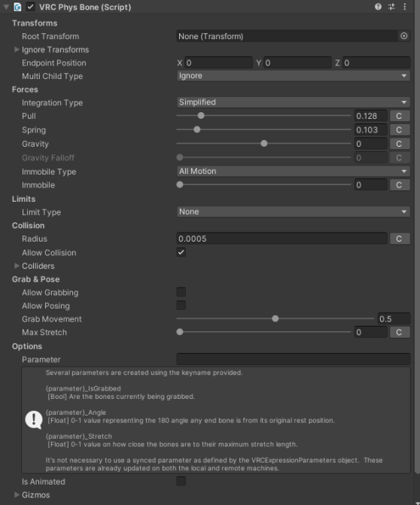Screen dimensions: 420x505
Task: Open the Multi Child Type dropdown
Action: tap(293, 76)
